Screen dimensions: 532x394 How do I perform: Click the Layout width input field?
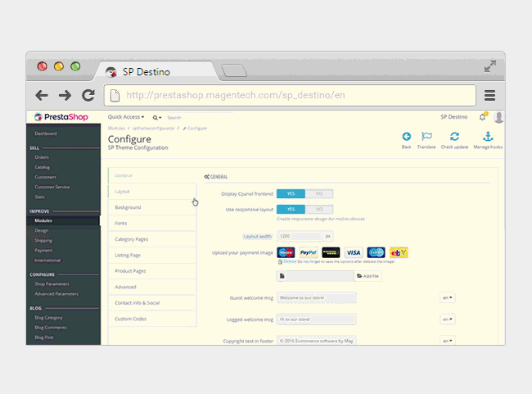coord(300,236)
